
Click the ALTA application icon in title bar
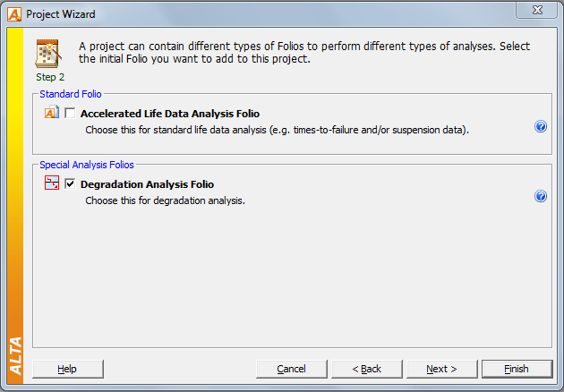[x=14, y=14]
